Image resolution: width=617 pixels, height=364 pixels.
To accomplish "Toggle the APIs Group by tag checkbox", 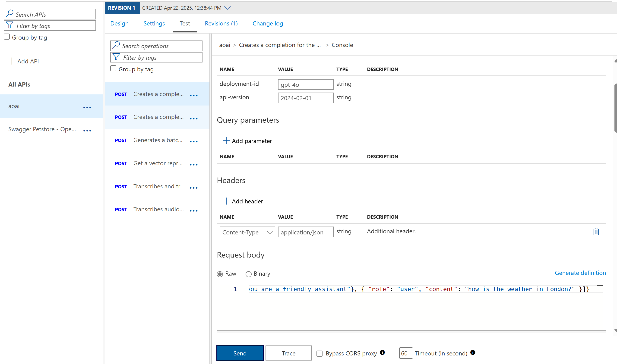I will tap(7, 37).
